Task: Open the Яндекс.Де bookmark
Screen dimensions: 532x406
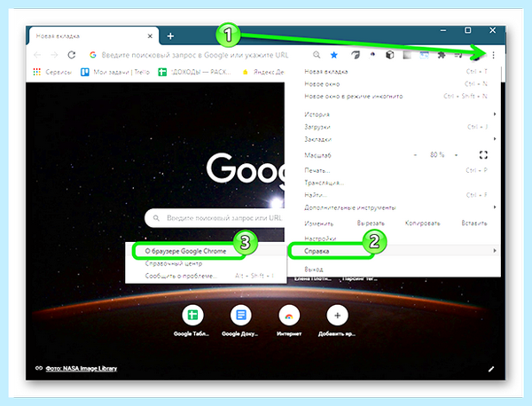Action: point(263,72)
